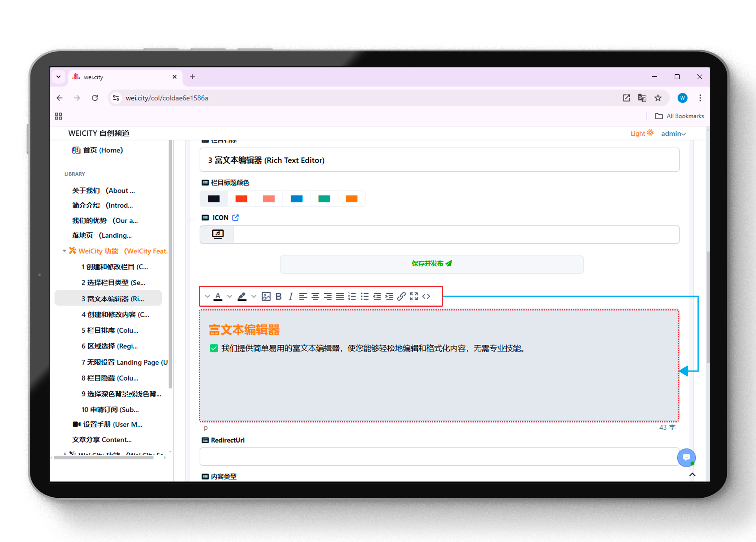Click the green checkbox in editor content

[x=214, y=348]
